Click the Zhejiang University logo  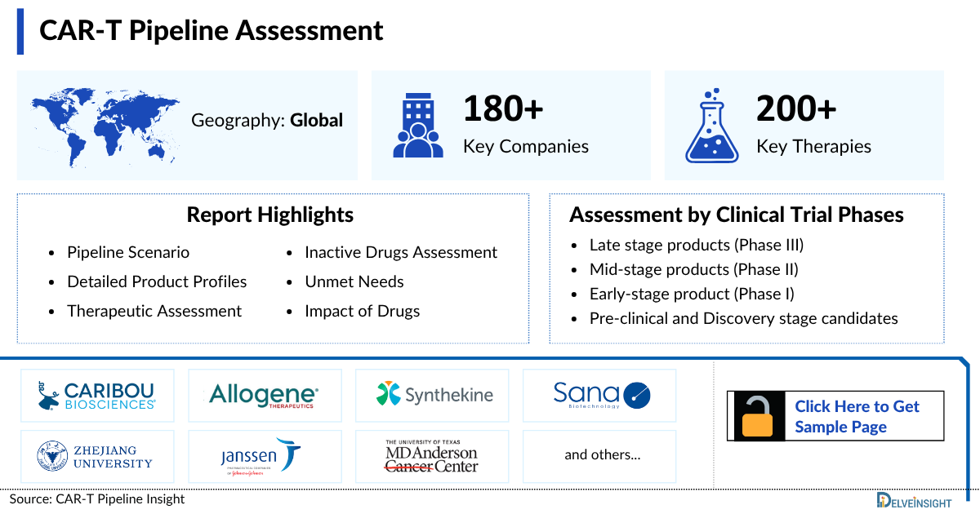[x=96, y=456]
